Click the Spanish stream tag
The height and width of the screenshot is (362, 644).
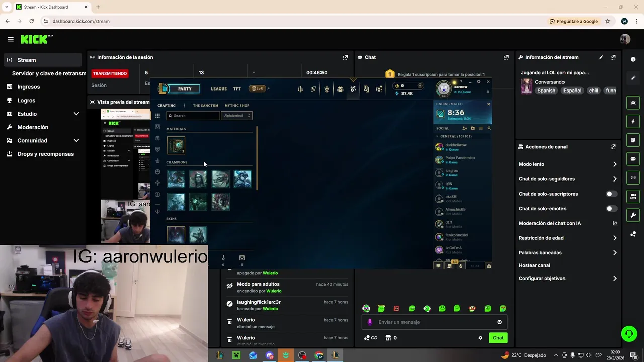pyautogui.click(x=546, y=90)
